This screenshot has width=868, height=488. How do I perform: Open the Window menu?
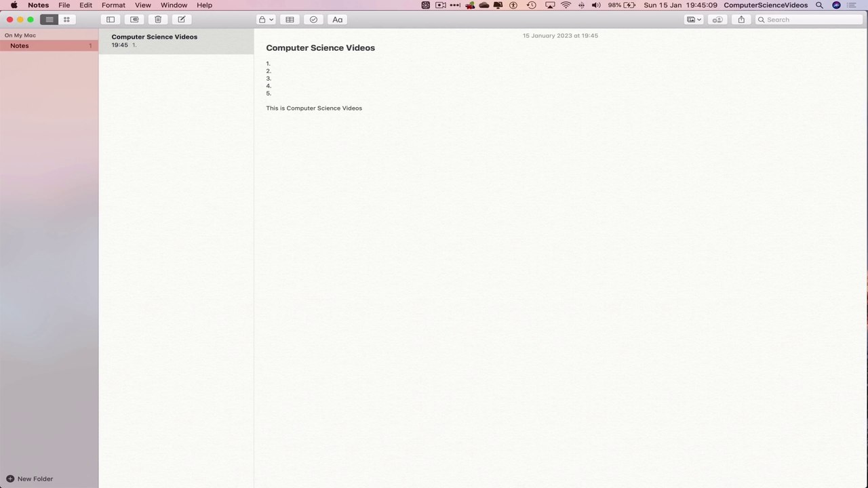[174, 5]
